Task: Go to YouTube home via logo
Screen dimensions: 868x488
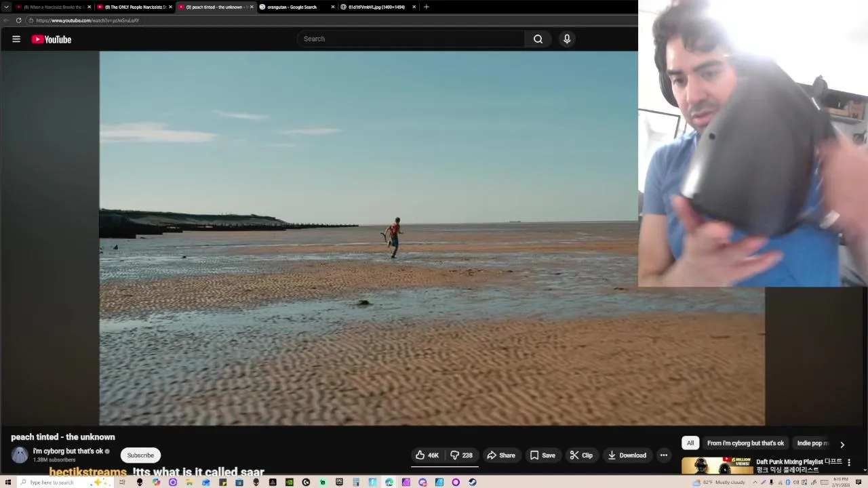Action: tap(51, 39)
